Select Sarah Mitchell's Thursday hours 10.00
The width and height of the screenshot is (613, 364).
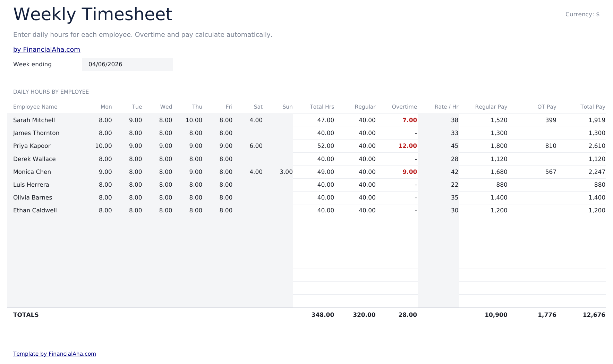(x=194, y=120)
